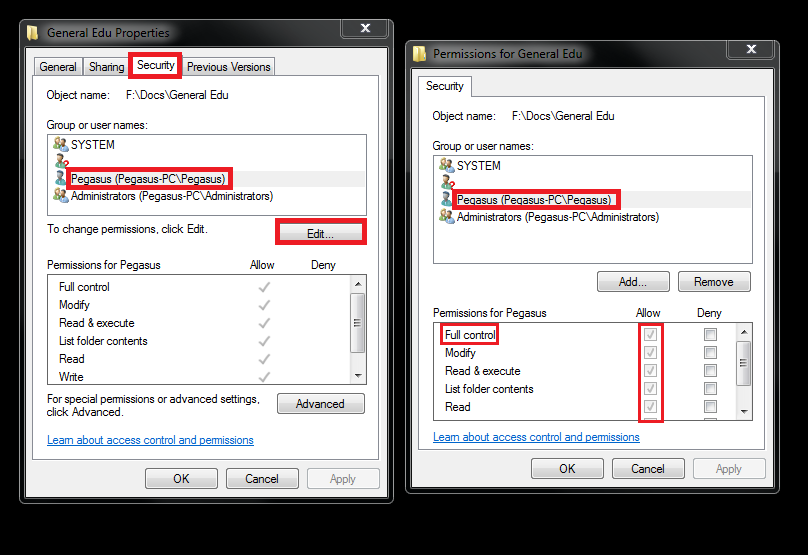This screenshot has height=555, width=808.
Task: Click Write row in Properties permissions list
Action: [x=198, y=377]
